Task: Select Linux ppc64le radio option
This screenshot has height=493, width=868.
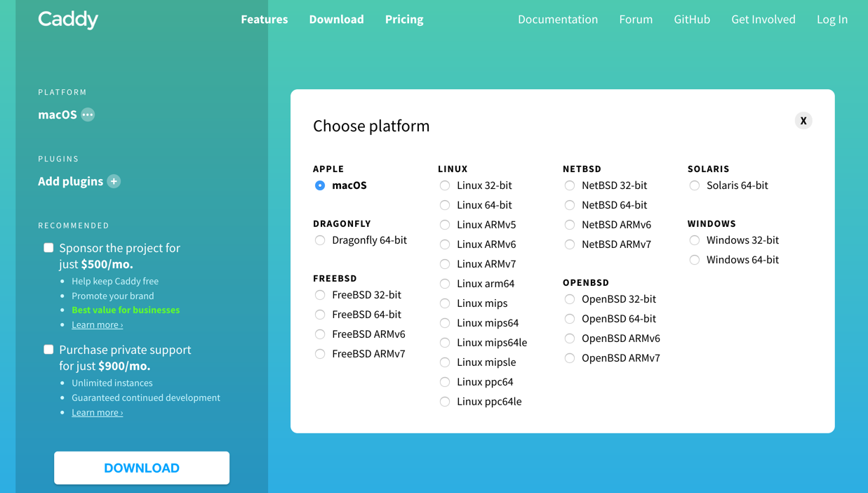Action: pos(445,402)
